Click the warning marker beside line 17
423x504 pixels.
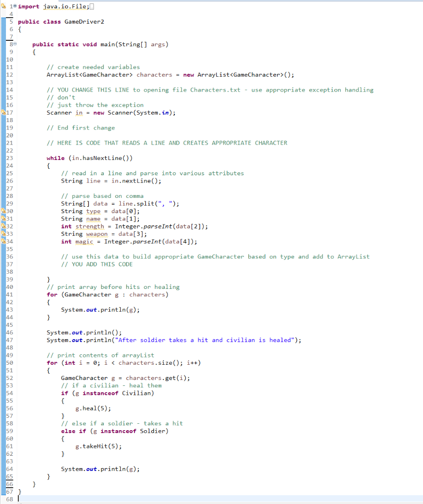click(3, 112)
